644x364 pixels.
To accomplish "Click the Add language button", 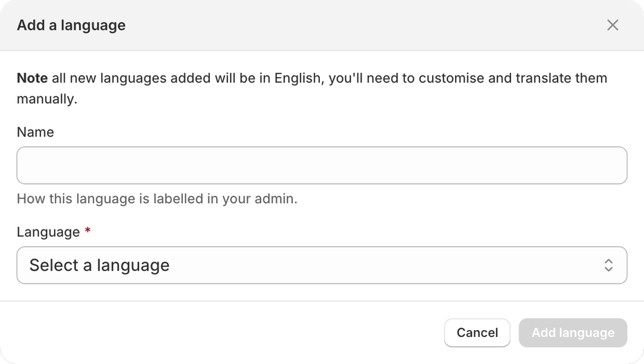I will pos(573,332).
